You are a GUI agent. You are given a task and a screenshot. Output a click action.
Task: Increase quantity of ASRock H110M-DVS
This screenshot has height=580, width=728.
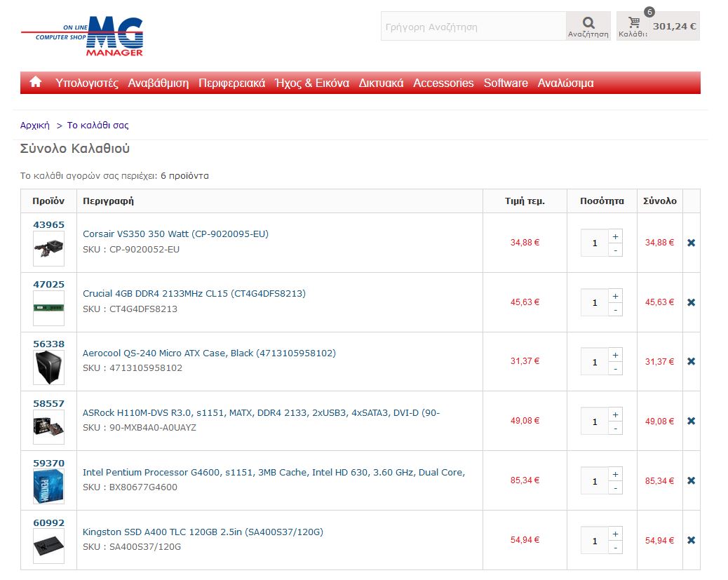(615, 414)
